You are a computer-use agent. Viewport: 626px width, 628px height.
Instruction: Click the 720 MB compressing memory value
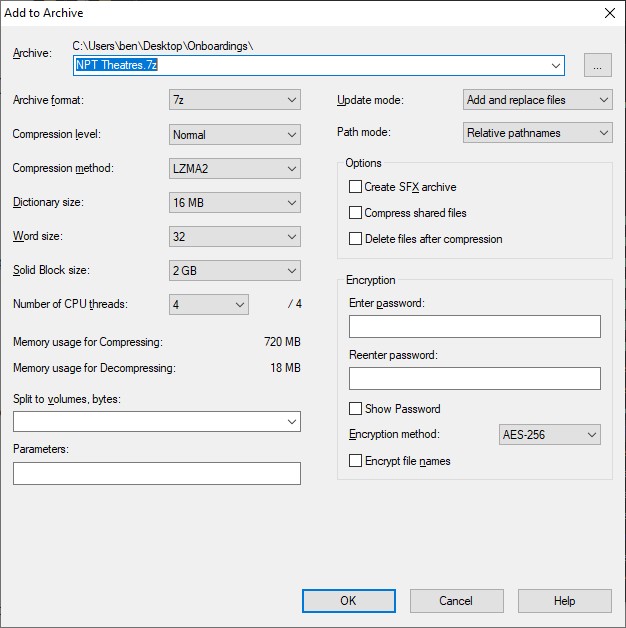[282, 342]
